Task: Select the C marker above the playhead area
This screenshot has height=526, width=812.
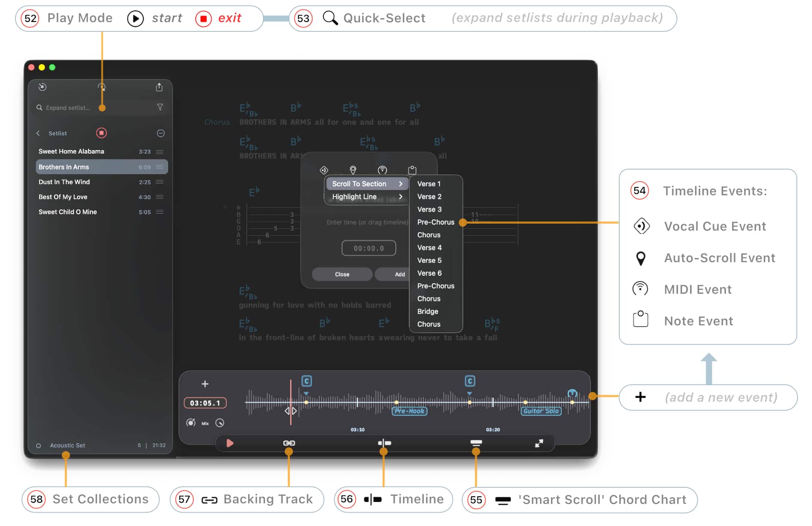Action: tap(307, 381)
